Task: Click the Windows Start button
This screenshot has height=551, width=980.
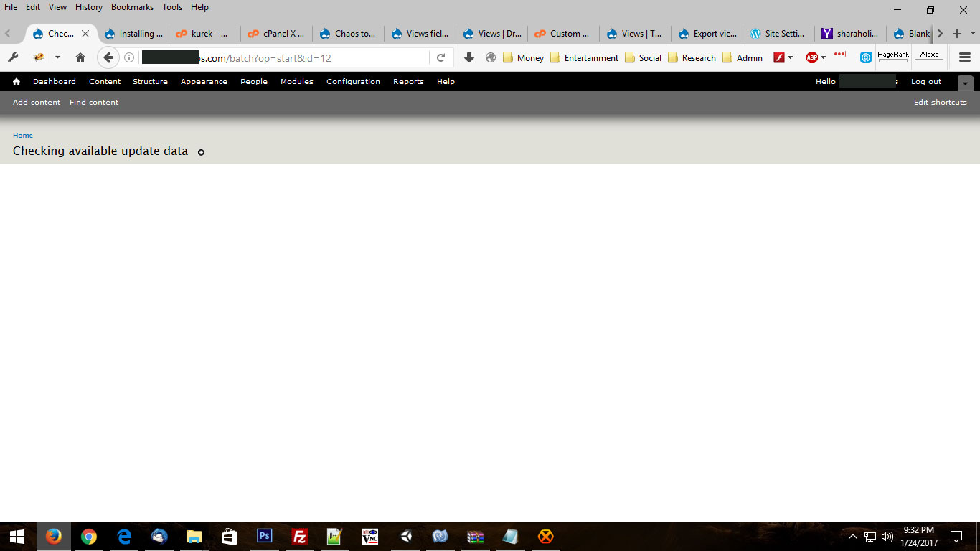Action: (17, 537)
